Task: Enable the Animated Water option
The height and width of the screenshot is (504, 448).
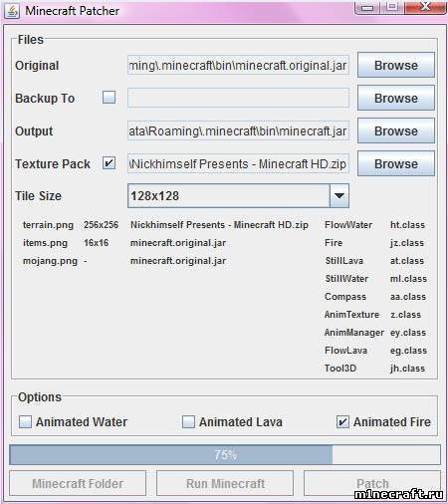Action: [x=25, y=421]
